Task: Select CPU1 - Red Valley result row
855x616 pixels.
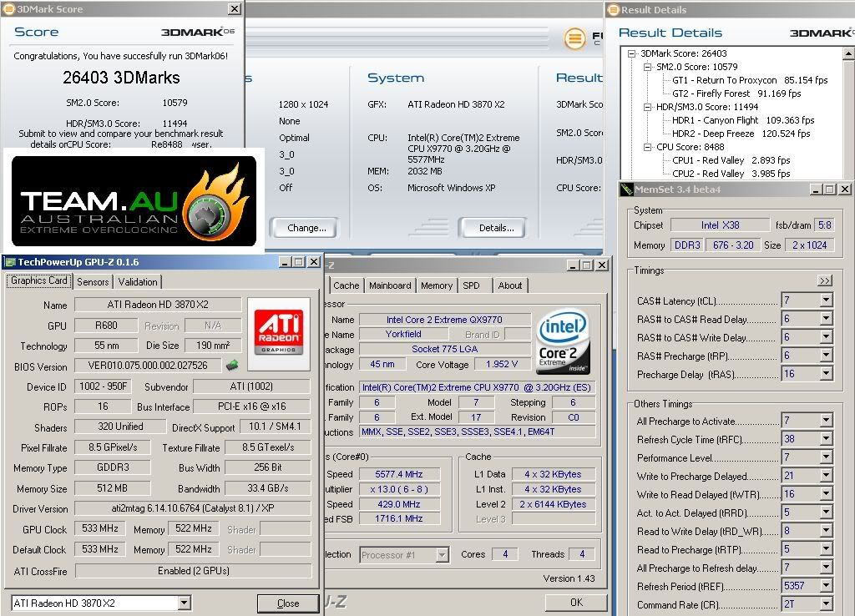Action: pyautogui.click(x=731, y=160)
